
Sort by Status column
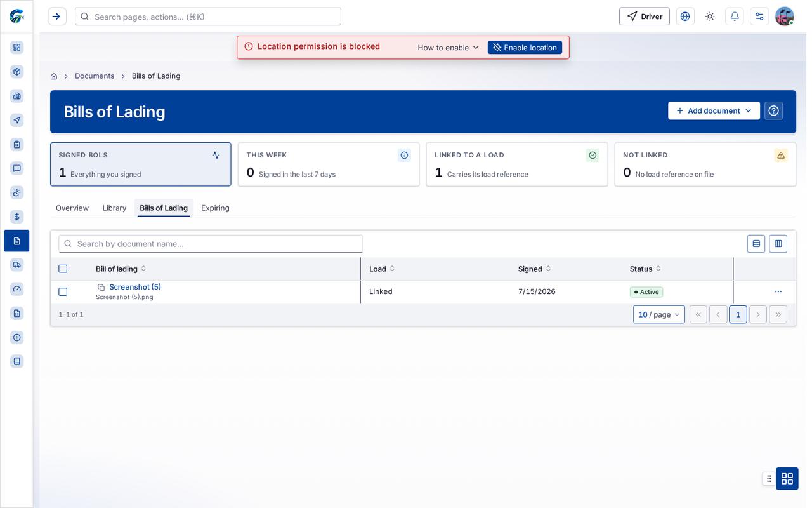[646, 269]
